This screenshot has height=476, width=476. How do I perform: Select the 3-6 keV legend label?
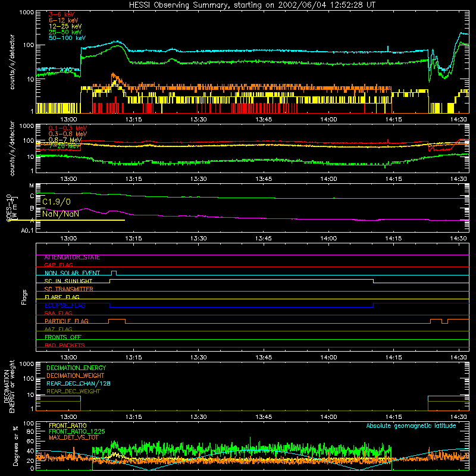point(62,14)
